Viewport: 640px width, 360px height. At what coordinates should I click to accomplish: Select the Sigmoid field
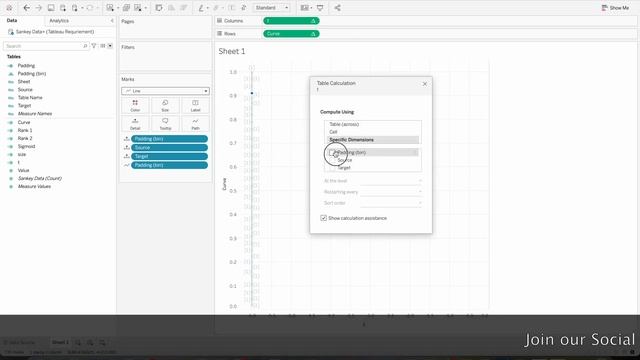pos(27,147)
